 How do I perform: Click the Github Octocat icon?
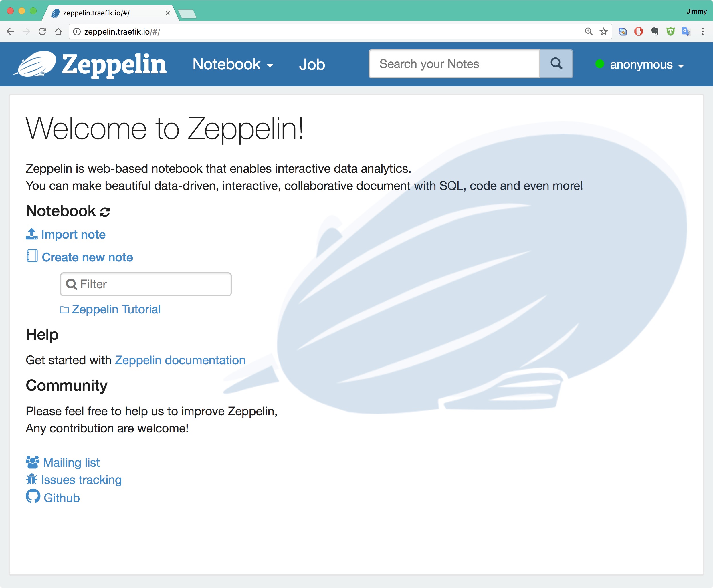[33, 497]
